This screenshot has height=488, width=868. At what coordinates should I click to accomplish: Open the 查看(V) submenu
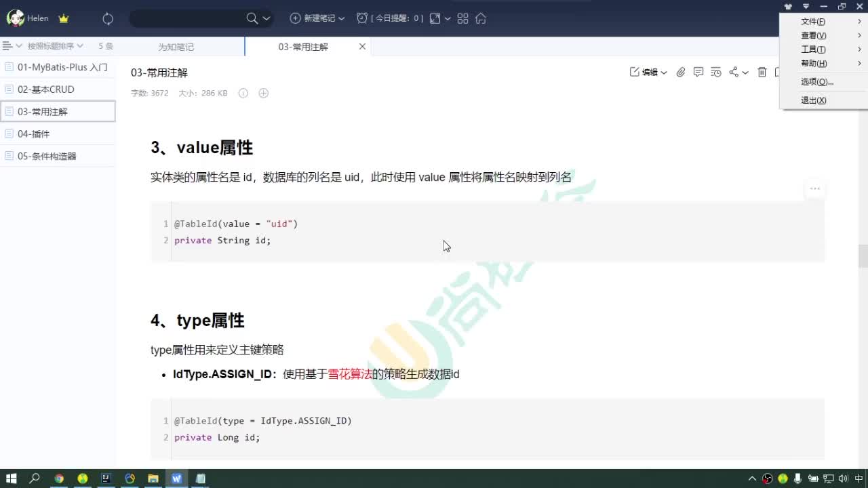[824, 35]
